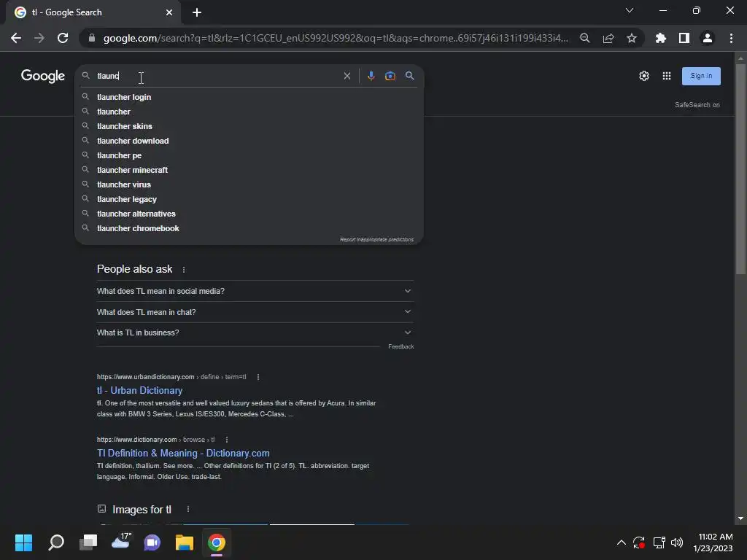The width and height of the screenshot is (747, 560).
Task: Open the 'Images for tl' options menu
Action: [188, 510]
